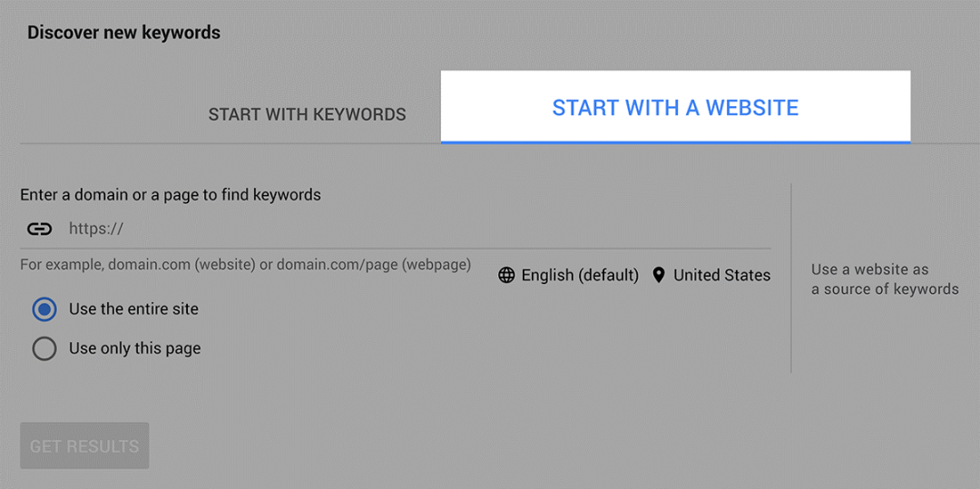The width and height of the screenshot is (980, 489).
Task: Click the 'Discover new keywords' heading
Action: pyautogui.click(x=123, y=33)
